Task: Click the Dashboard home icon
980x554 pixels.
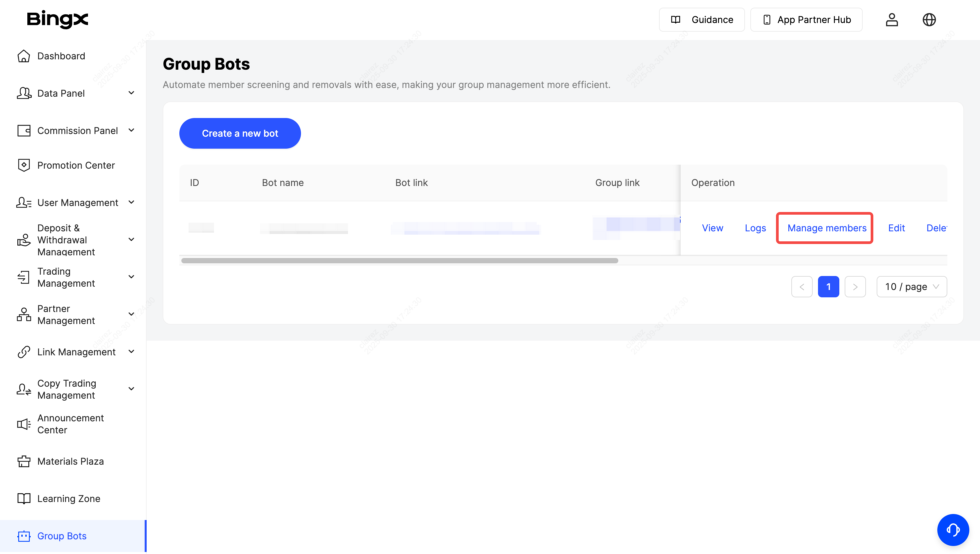Action: (x=24, y=56)
